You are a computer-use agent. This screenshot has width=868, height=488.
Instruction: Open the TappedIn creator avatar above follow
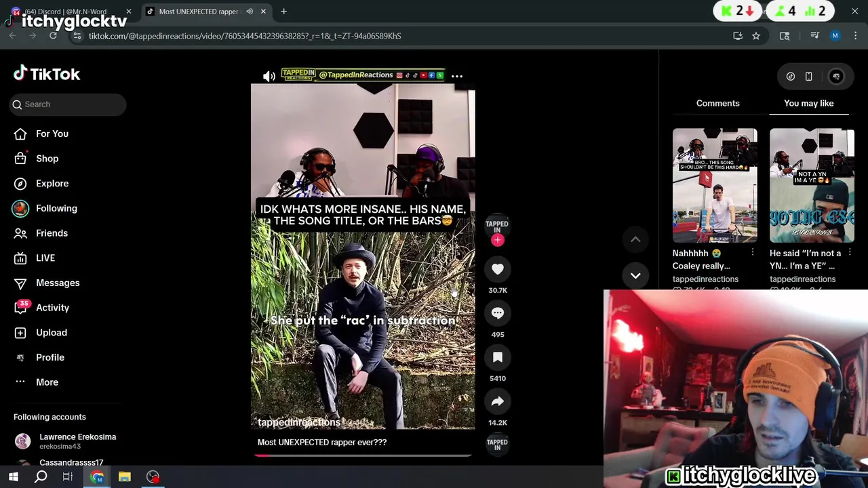tap(497, 226)
